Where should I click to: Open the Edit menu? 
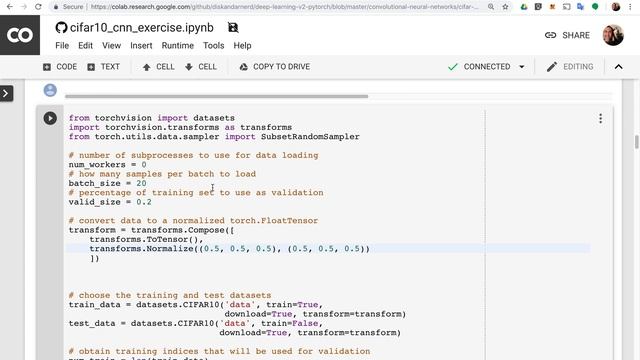click(x=85, y=45)
